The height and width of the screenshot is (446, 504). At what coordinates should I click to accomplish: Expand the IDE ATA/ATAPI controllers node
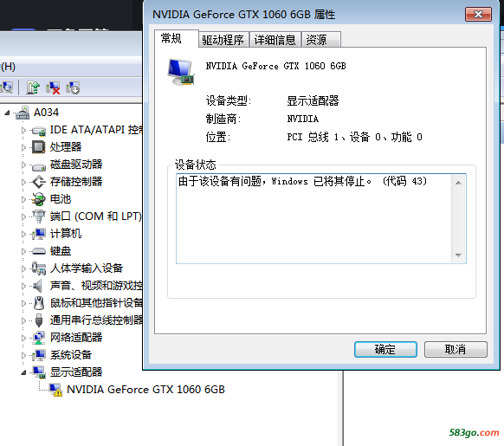click(x=23, y=130)
